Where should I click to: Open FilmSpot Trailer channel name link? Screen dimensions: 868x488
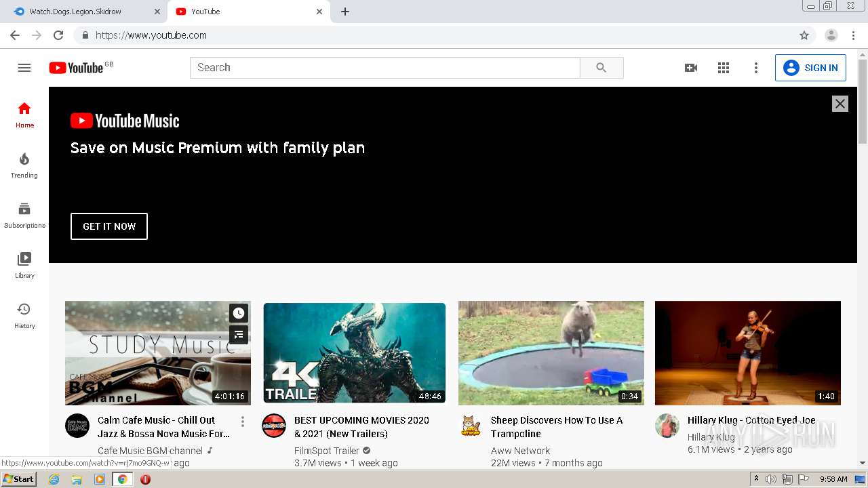(327, 451)
